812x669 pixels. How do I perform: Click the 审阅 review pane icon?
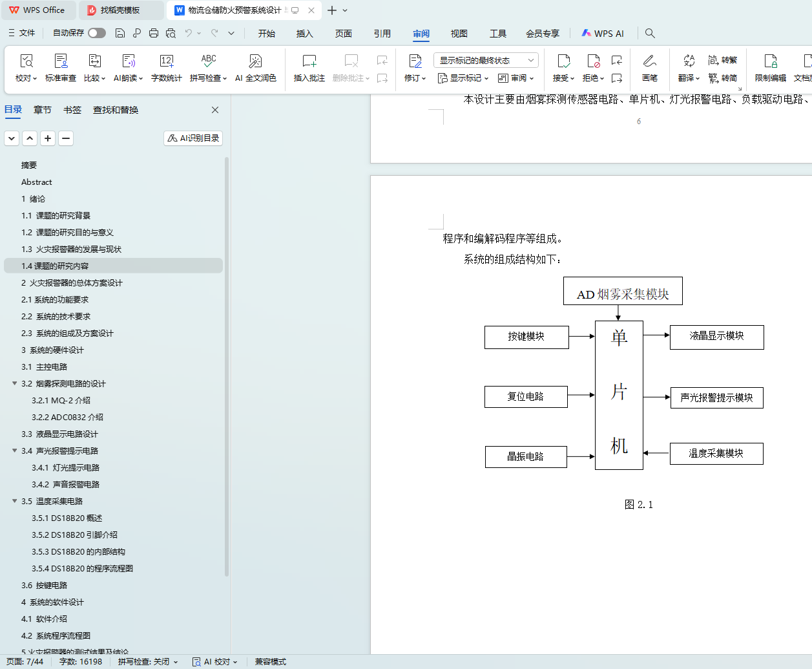click(x=516, y=78)
